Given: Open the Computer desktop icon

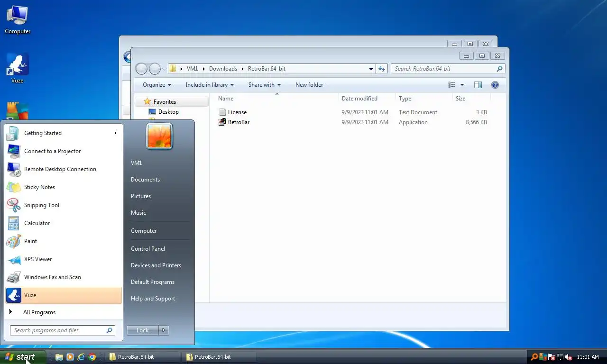Looking at the screenshot, I should coord(18,20).
